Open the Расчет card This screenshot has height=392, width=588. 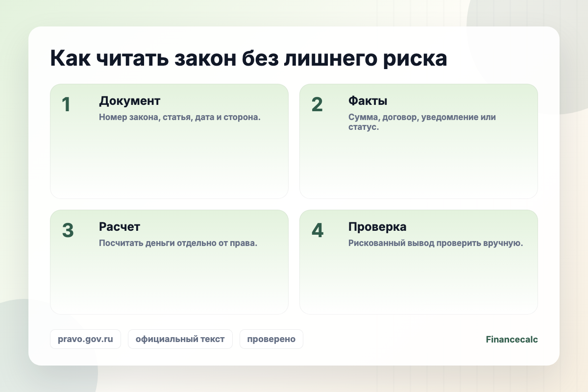click(169, 262)
